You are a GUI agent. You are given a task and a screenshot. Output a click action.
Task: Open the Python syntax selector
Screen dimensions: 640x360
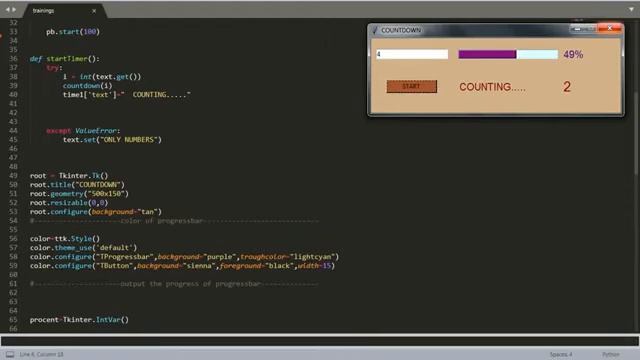[610, 354]
